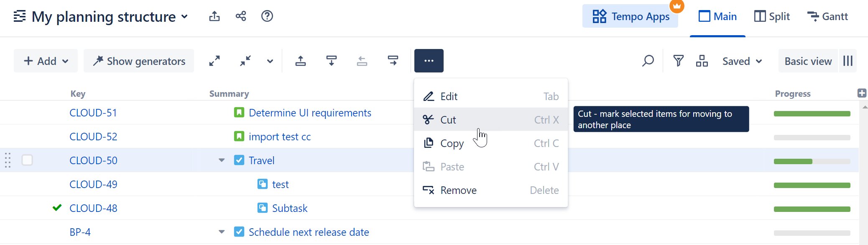Click the Show generators button
Screen dimensions: 868x245
(139, 61)
